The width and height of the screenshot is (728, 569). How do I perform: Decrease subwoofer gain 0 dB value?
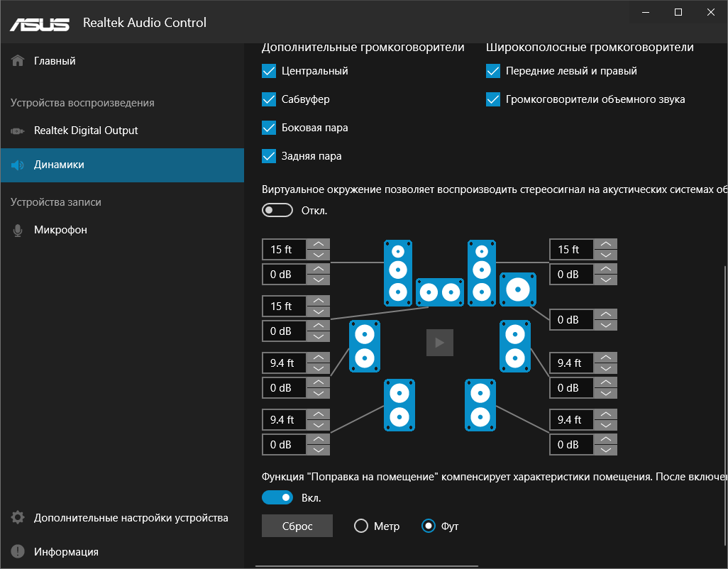605,325
